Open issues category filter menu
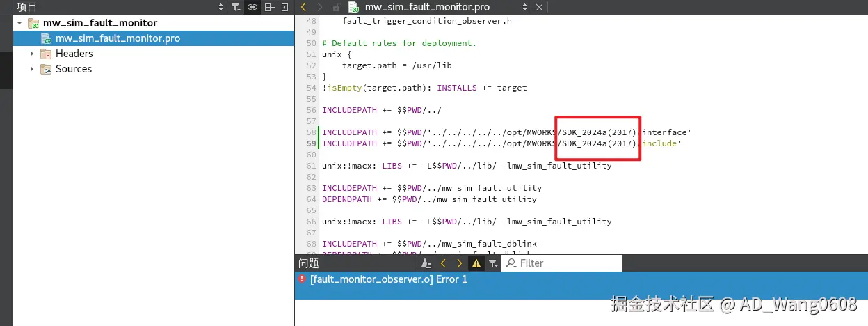The width and height of the screenshot is (868, 326). pyautogui.click(x=492, y=263)
